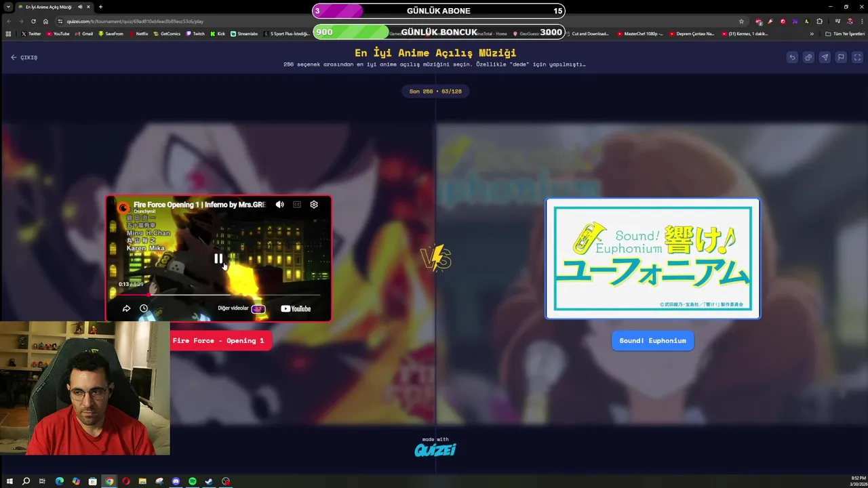This screenshot has width=868, height=488.
Task: Click the paper-plane share icon
Action: click(825, 58)
